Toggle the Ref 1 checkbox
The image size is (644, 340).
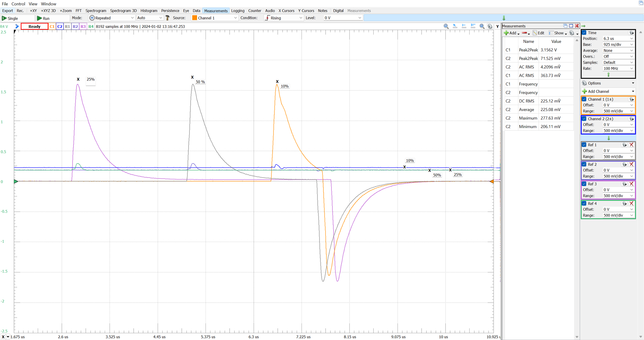coord(584,145)
